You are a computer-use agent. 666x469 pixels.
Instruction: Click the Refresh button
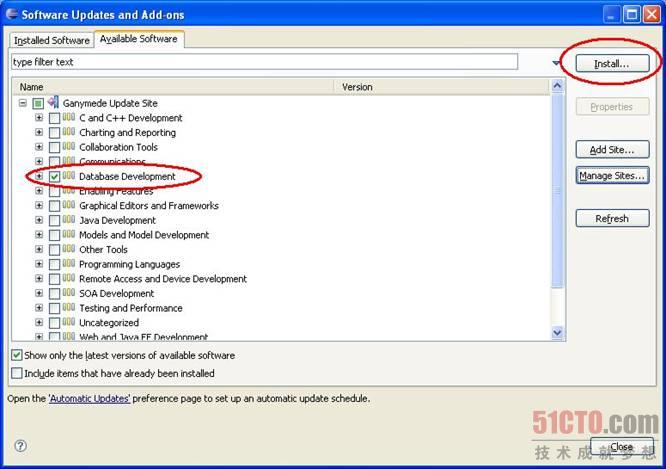[x=612, y=218]
